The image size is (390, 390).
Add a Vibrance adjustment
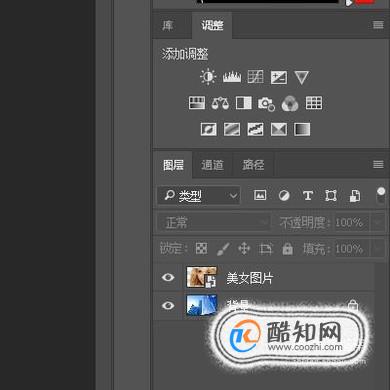pyautogui.click(x=301, y=77)
